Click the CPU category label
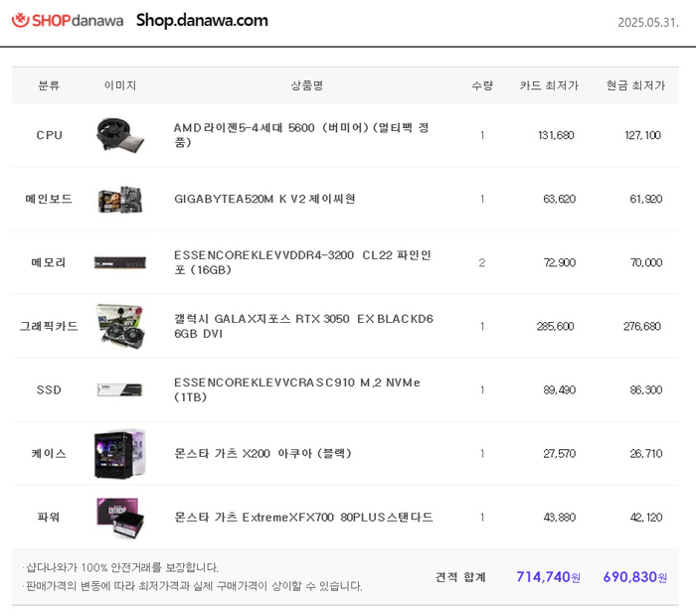The image size is (696, 616). [x=49, y=135]
